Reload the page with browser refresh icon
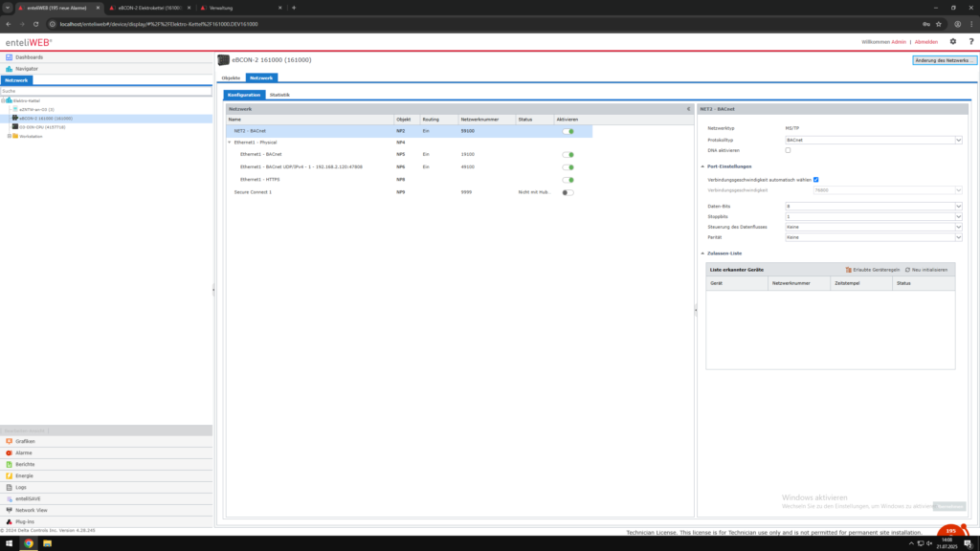The width and height of the screenshot is (980, 551). click(x=35, y=24)
